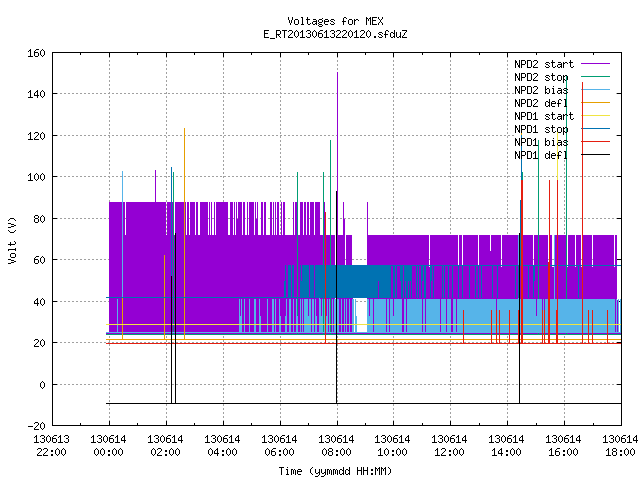Image resolution: width=640 pixels, height=480 pixels.
Task: Click the y-axis tick value 0
Action: pos(42,385)
